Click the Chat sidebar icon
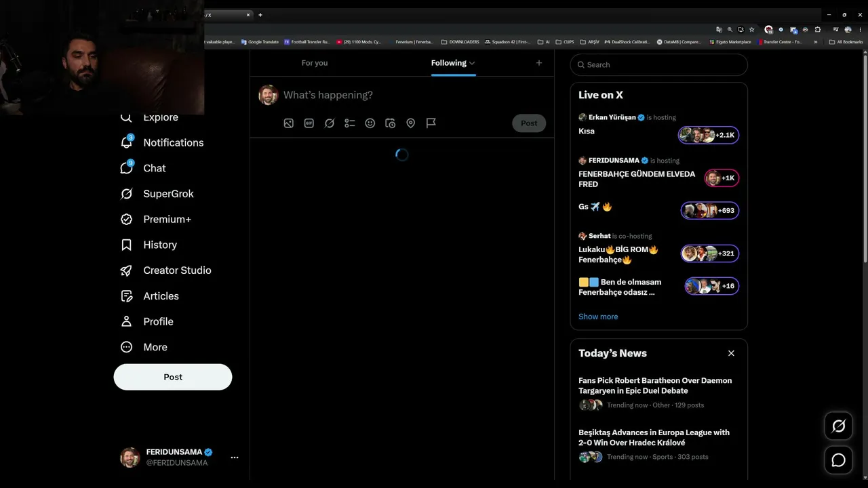The image size is (868, 488). [126, 168]
